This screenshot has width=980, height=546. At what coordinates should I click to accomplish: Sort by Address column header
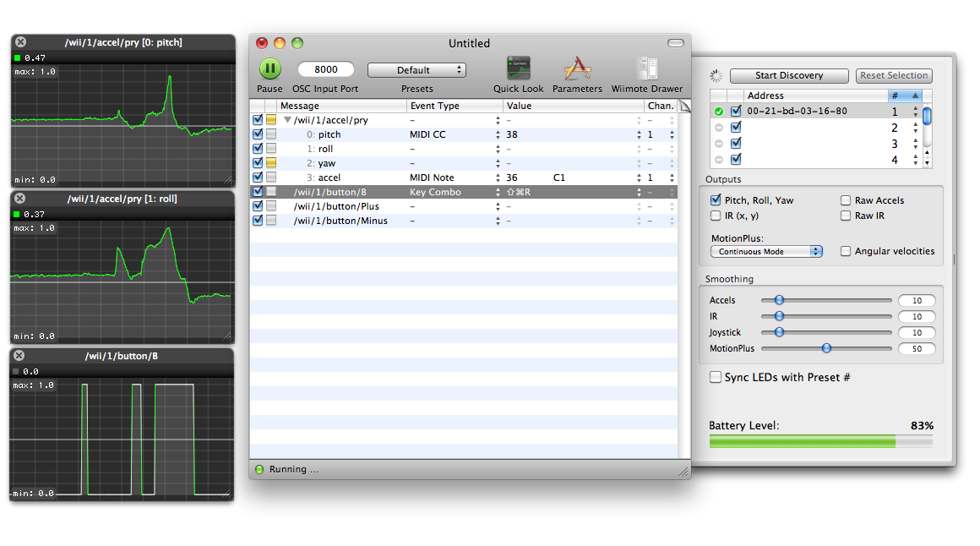816,96
